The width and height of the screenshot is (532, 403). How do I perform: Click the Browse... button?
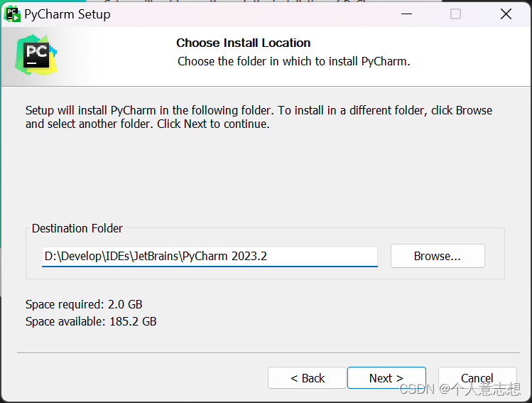[438, 256]
